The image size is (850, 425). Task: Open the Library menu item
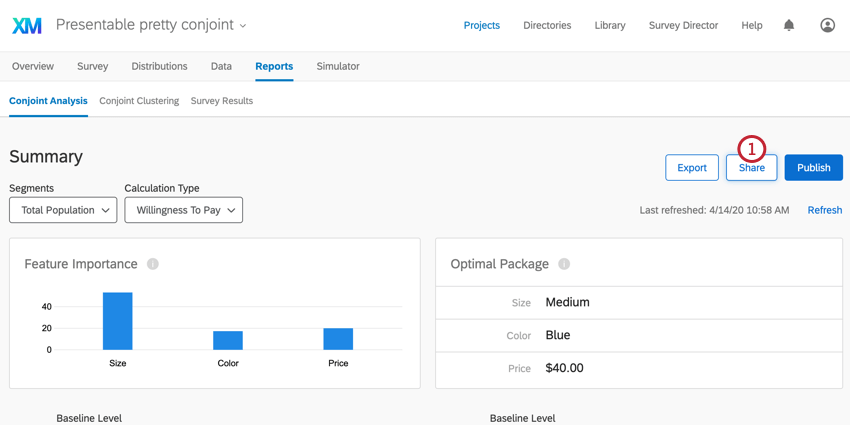[610, 25]
